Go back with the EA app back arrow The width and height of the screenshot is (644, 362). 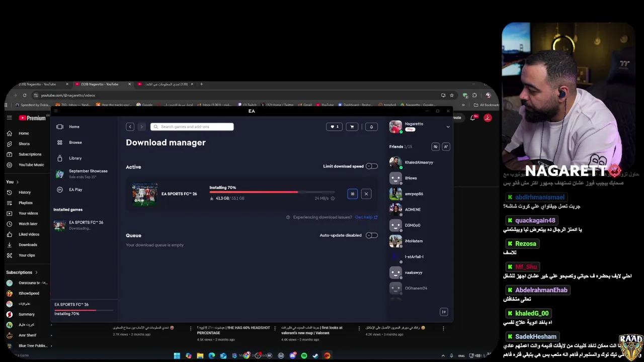pyautogui.click(x=130, y=127)
